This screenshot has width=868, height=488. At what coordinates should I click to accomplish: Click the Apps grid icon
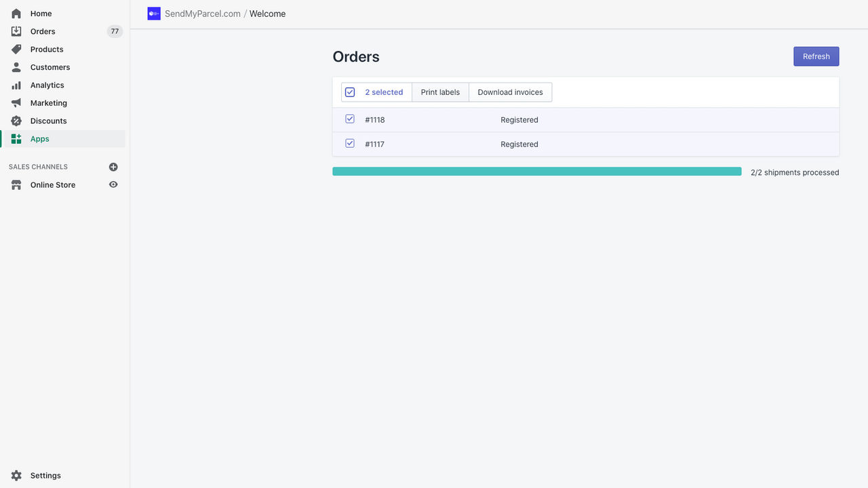[16, 139]
